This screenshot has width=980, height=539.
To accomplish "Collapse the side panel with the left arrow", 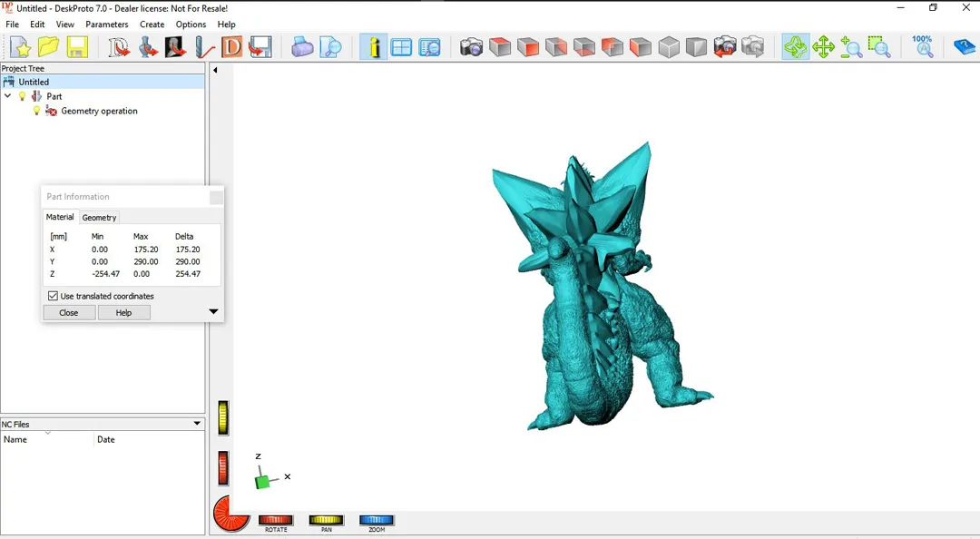I will 215,70.
